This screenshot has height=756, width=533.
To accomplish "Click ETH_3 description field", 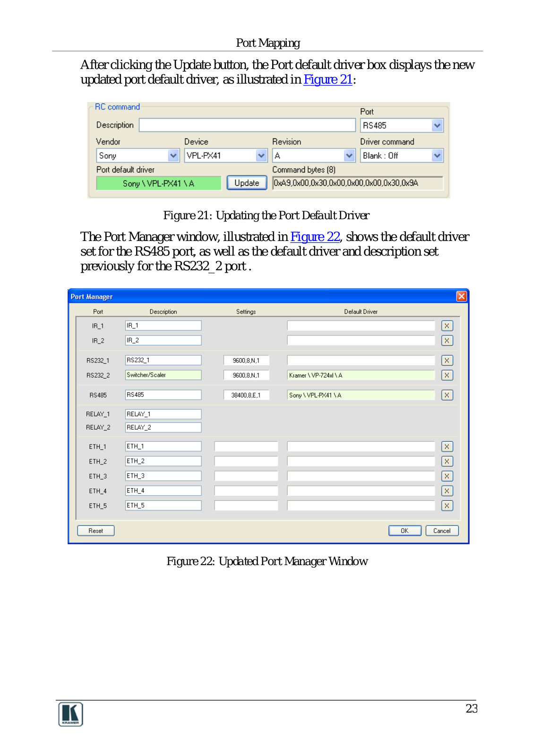I will coord(163,476).
